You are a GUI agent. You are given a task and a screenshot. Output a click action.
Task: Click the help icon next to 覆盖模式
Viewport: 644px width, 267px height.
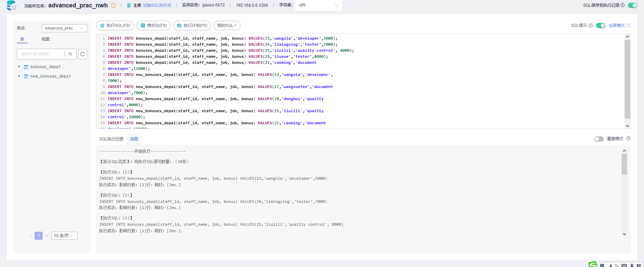point(629,138)
